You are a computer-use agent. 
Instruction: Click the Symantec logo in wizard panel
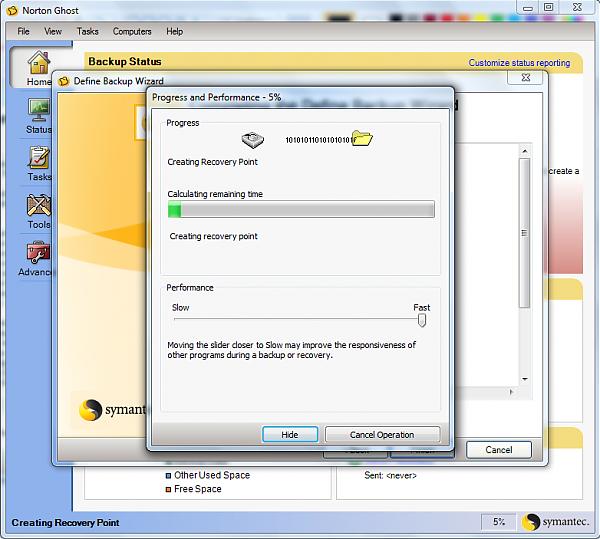click(112, 409)
